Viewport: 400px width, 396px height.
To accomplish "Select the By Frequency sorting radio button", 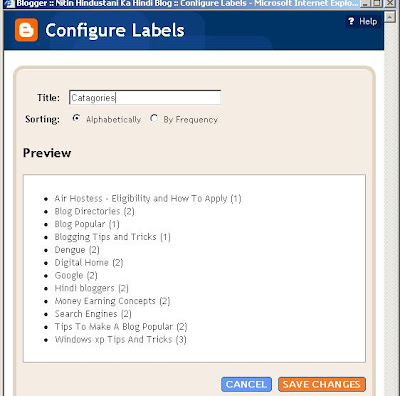I will (154, 118).
